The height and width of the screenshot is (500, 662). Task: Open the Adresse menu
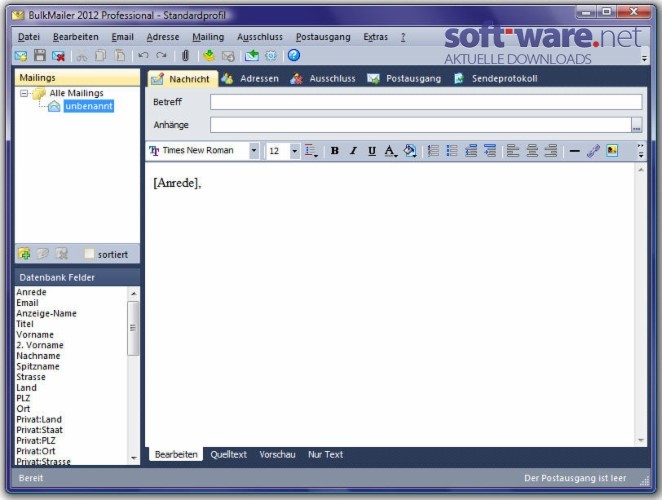(x=163, y=37)
